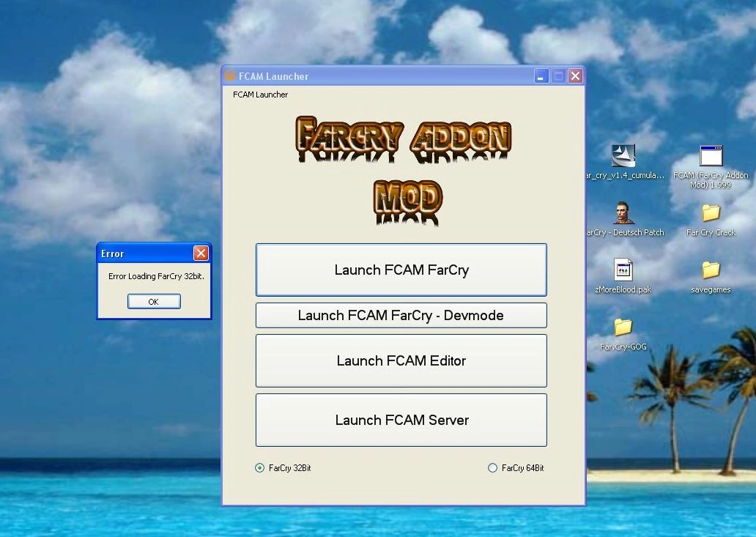
Task: Click the FCAM Launcher title bar text
Action: pos(273,76)
